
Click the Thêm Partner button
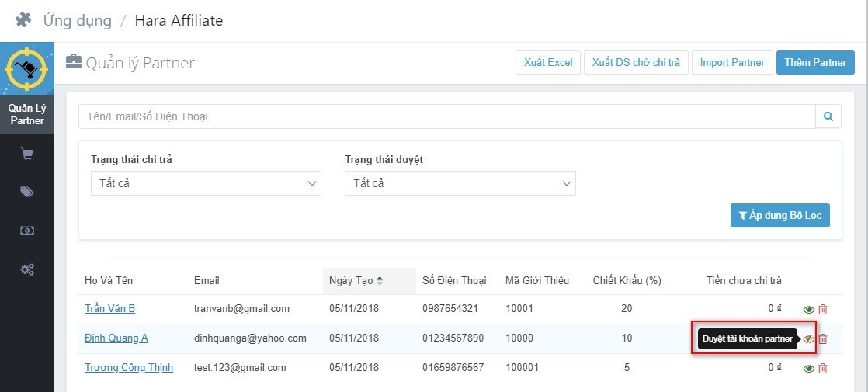click(x=815, y=62)
